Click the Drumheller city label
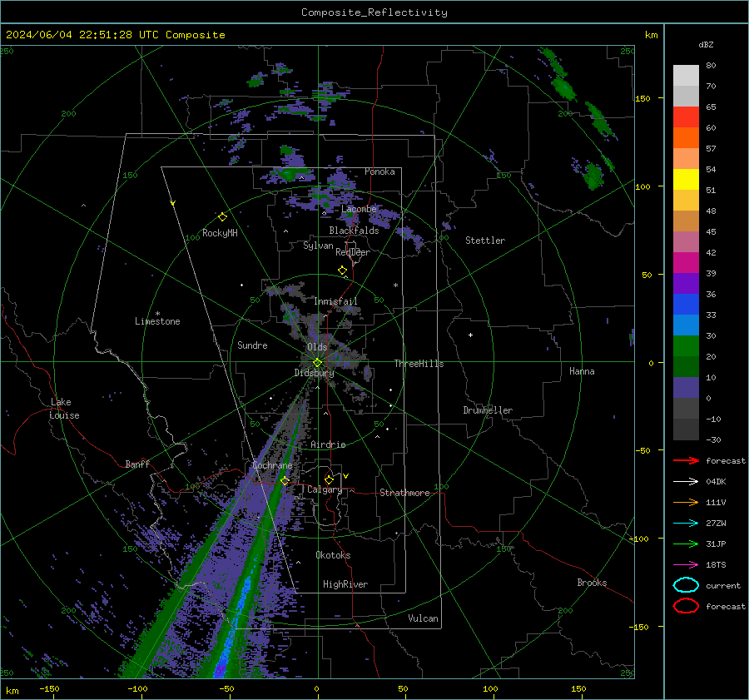This screenshot has height=700, width=749. coord(488,410)
